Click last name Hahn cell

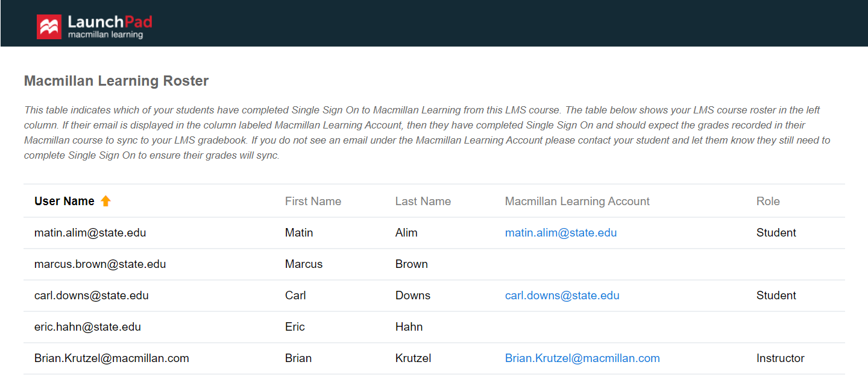409,327
